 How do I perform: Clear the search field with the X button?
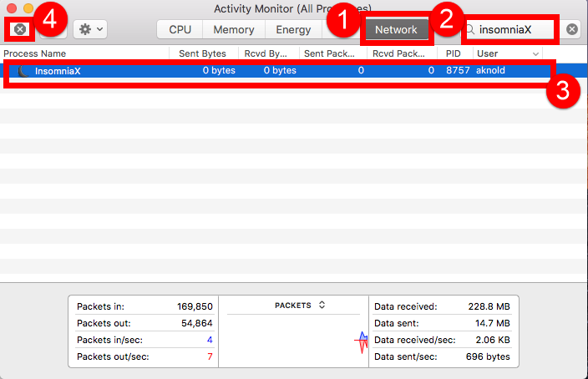[572, 29]
